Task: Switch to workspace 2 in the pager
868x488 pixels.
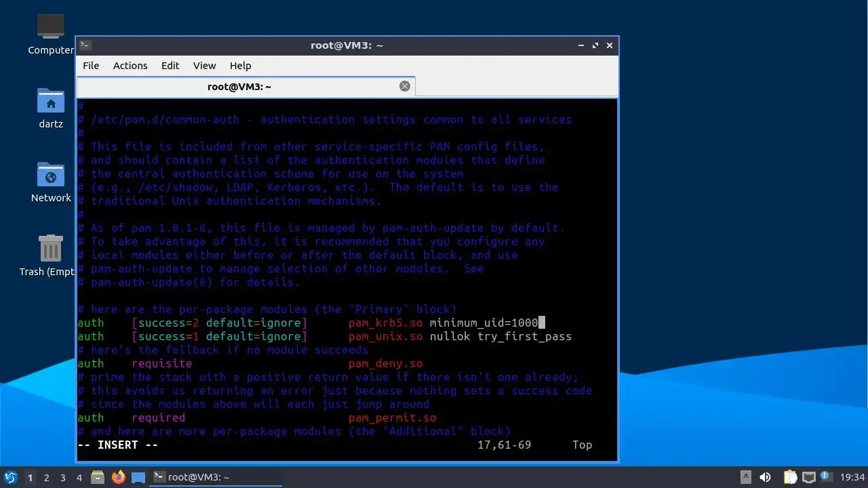Action: click(46, 477)
